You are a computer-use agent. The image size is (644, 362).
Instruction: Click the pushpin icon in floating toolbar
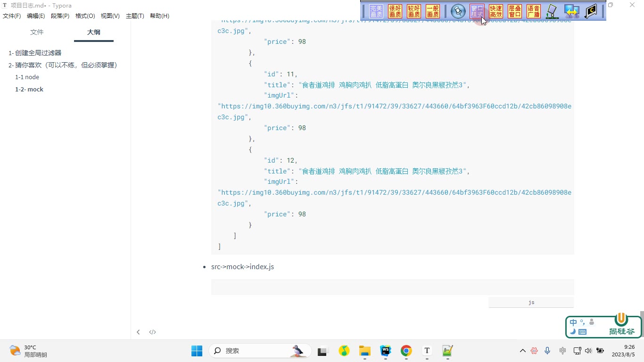click(x=458, y=11)
